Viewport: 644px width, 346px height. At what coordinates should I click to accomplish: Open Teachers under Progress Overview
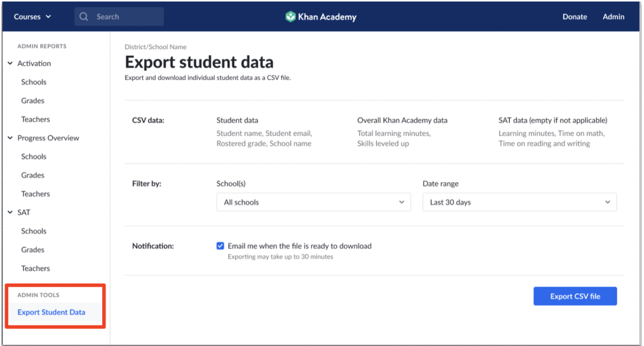pos(35,194)
